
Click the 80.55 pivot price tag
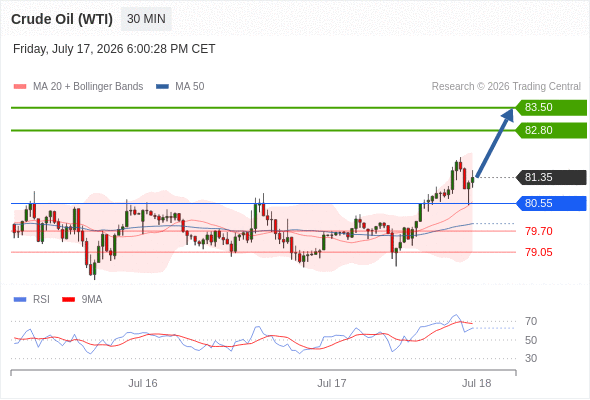[551, 204]
